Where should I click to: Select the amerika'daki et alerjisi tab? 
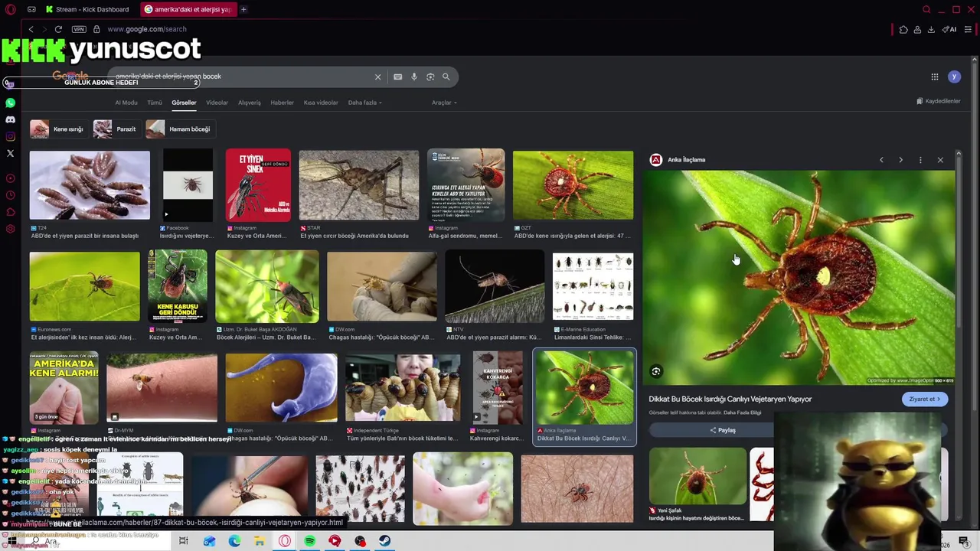pos(188,9)
